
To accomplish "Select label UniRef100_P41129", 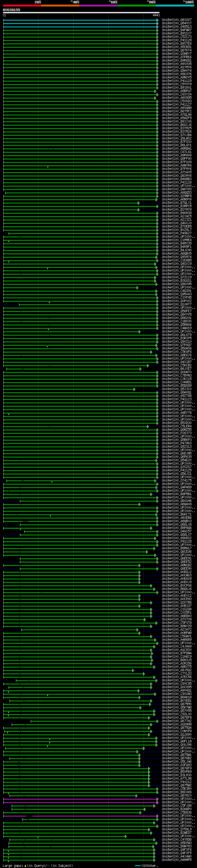I will [x=177, y=81].
